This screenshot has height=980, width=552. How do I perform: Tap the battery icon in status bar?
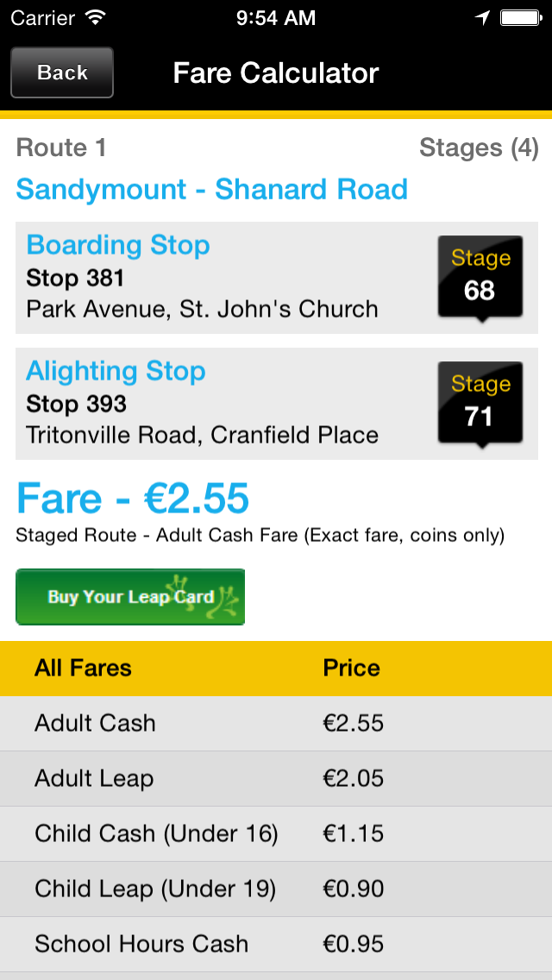(x=520, y=16)
